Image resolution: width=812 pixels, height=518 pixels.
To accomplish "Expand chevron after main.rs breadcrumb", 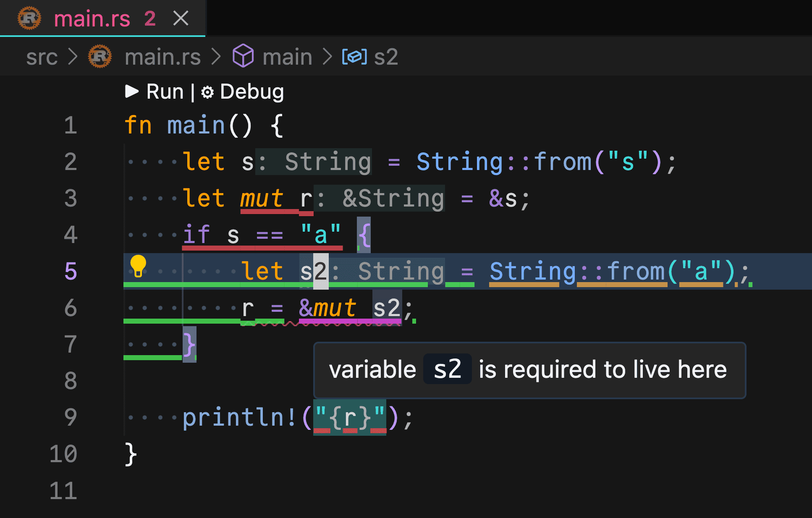I will [216, 57].
